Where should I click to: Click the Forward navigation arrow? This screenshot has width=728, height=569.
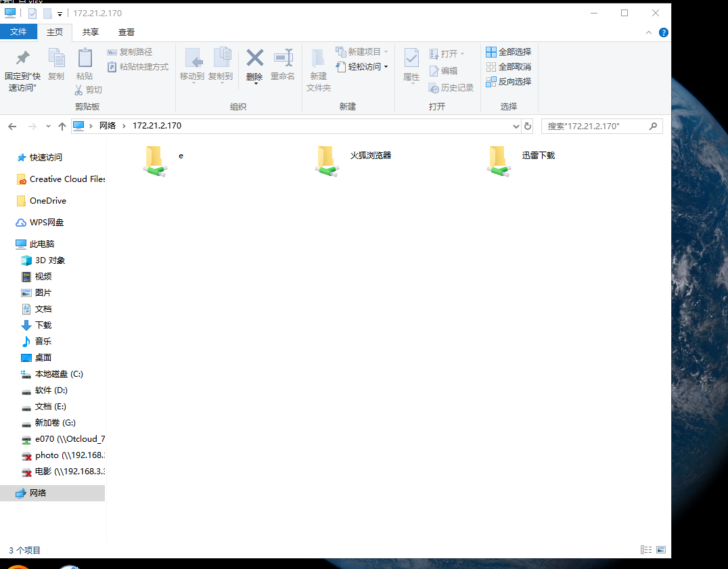32,127
